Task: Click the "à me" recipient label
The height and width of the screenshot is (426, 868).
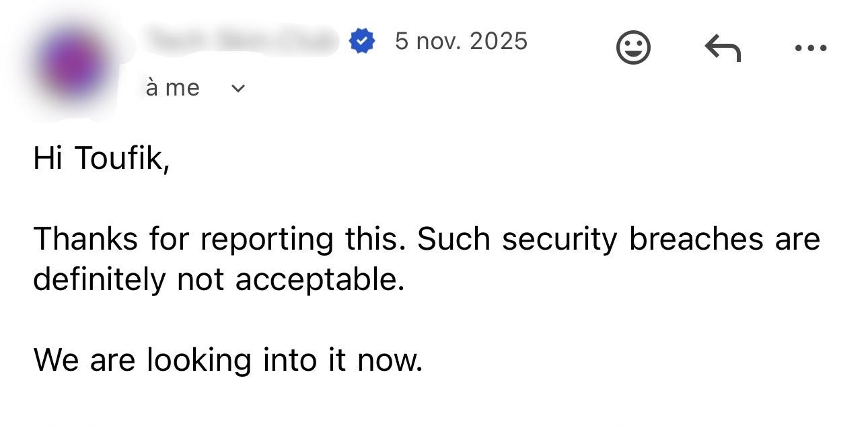Action: click(x=173, y=87)
